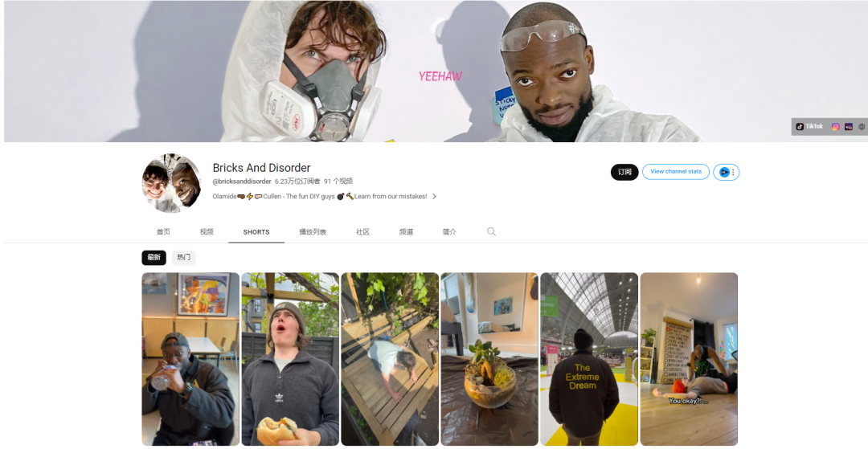The height and width of the screenshot is (449, 868).
Task: Click the channel search magnifier icon
Action: click(491, 231)
